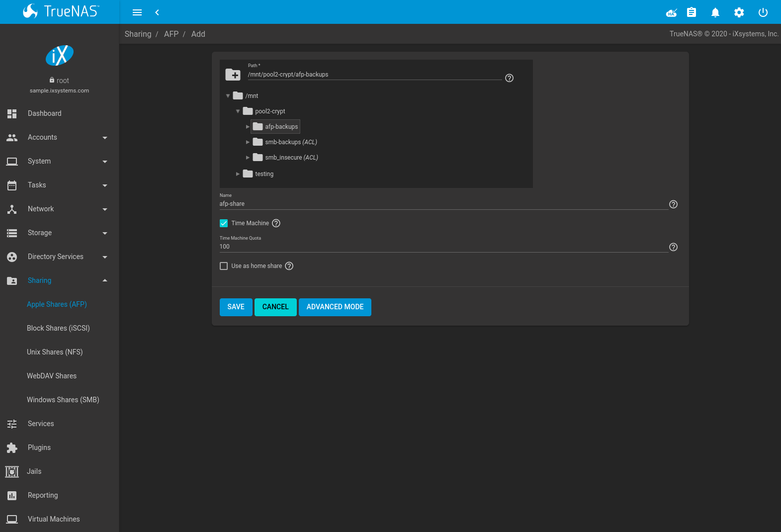Click the Services sliders icon
This screenshot has height=532, width=781.
pos(12,424)
